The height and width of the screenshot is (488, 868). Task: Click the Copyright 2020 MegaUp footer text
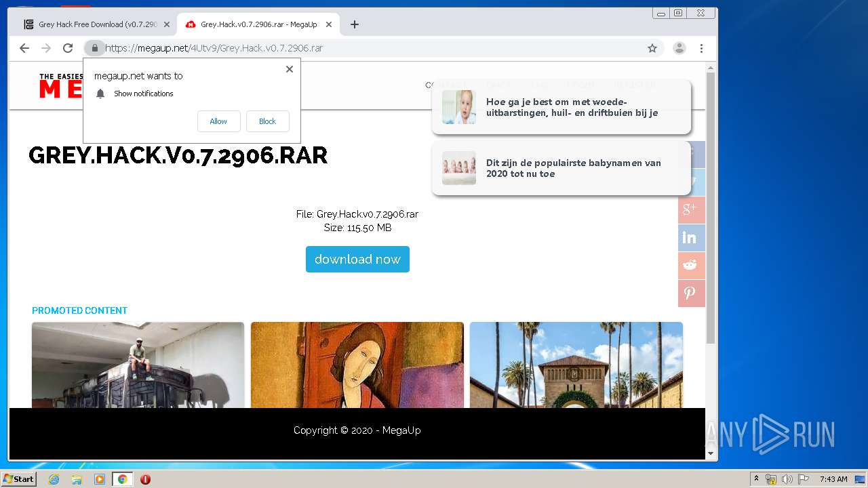coord(357,430)
